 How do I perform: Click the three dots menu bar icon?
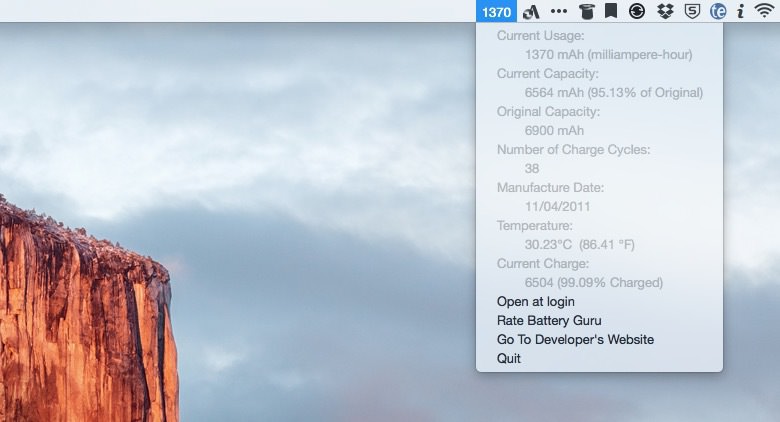[559, 11]
